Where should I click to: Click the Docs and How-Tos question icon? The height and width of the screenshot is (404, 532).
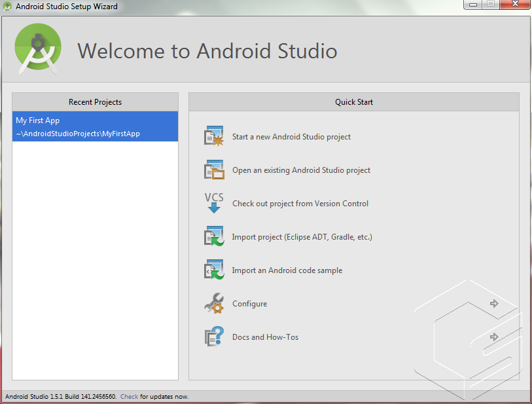tap(214, 337)
